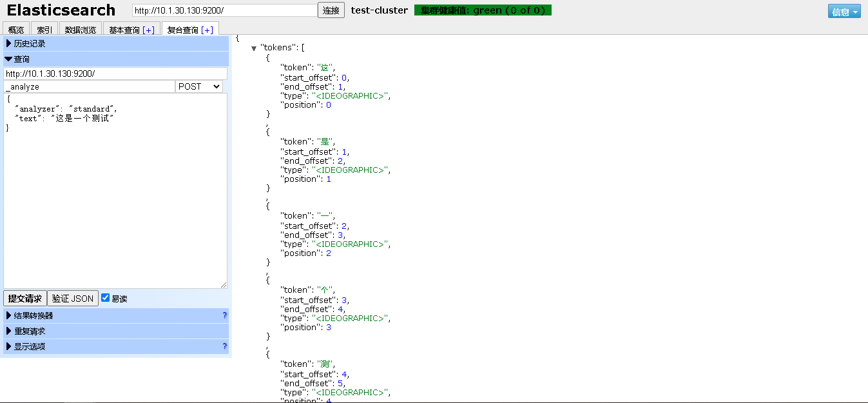Click the token value "是"
Screen dimensions: 868x403
(x=325, y=142)
